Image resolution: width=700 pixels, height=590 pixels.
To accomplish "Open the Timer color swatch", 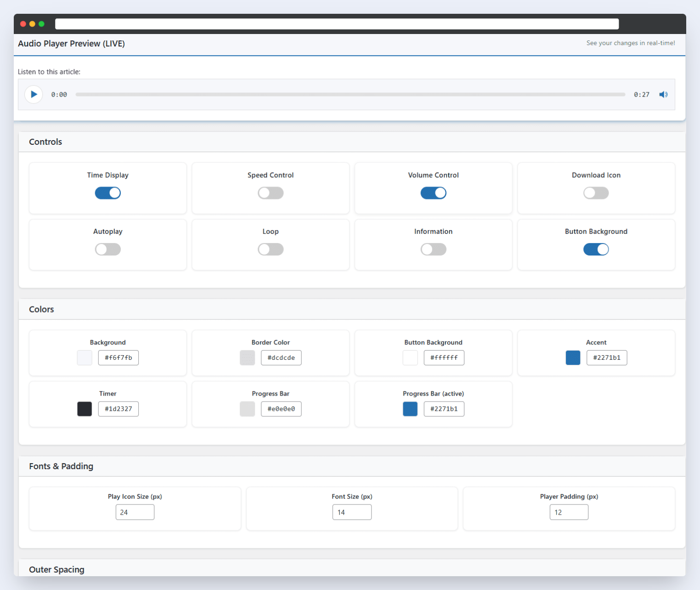I will point(85,409).
